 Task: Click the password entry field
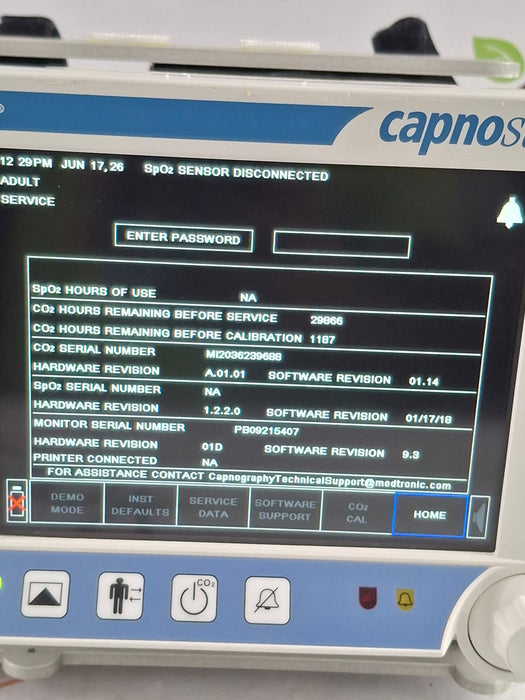coord(342,245)
